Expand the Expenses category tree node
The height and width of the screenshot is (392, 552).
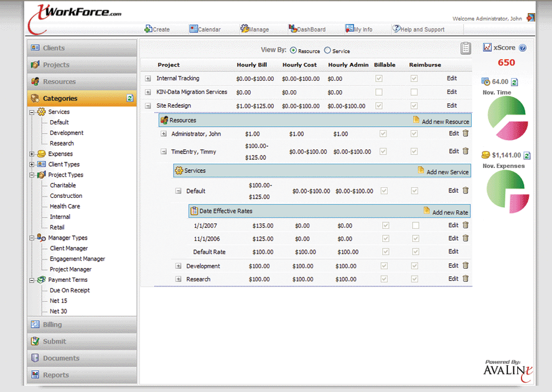[32, 154]
